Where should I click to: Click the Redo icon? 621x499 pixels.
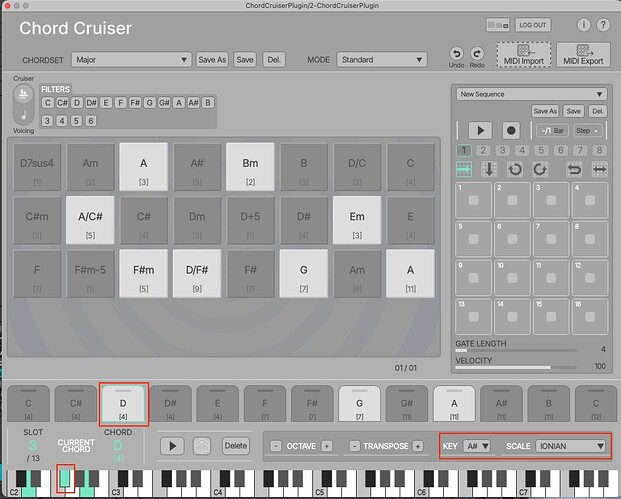point(477,53)
